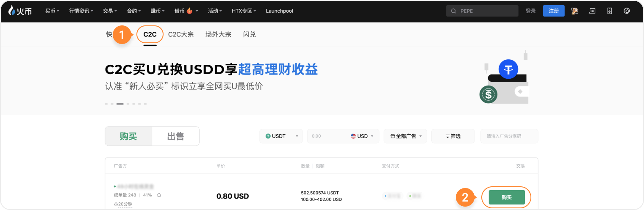This screenshot has width=644, height=210.
Task: Expand the 交易 menu
Action: 110,11
